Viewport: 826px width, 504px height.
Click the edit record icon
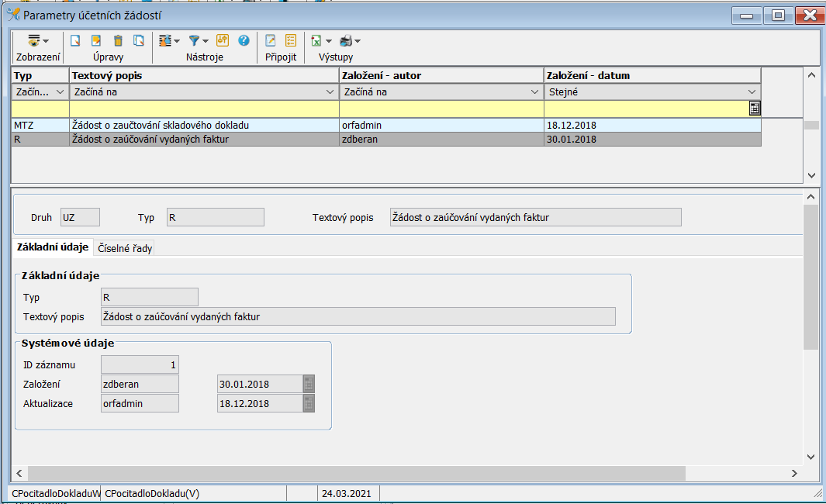pyautogui.click(x=97, y=40)
